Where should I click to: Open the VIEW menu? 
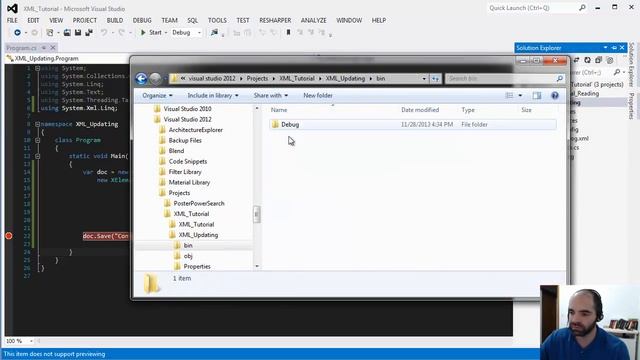[x=56, y=20]
